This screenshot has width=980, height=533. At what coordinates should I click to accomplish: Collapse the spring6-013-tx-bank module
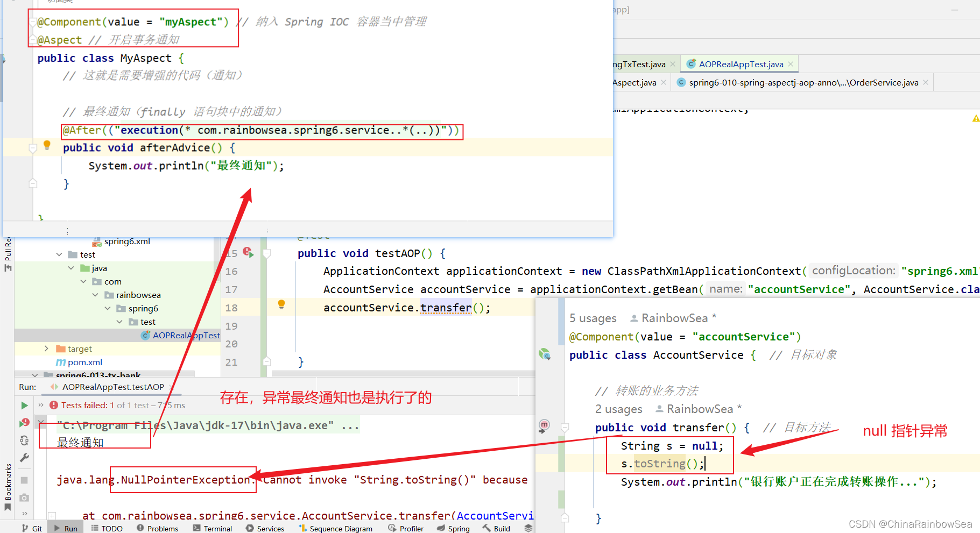point(35,375)
